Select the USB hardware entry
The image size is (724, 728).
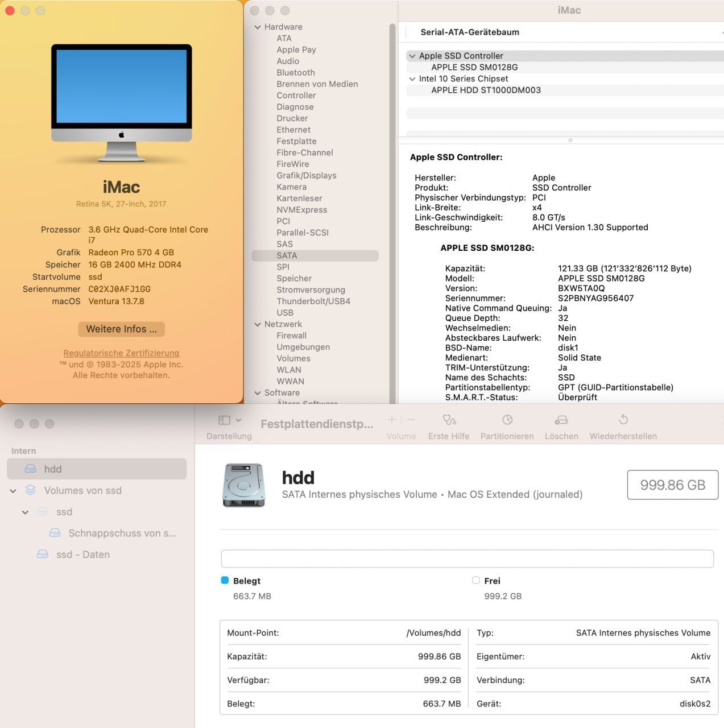coord(285,312)
